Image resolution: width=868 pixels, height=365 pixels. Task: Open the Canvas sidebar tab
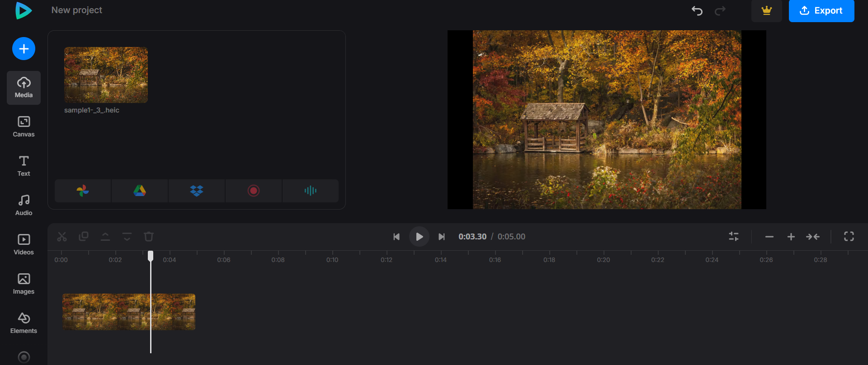(x=24, y=127)
